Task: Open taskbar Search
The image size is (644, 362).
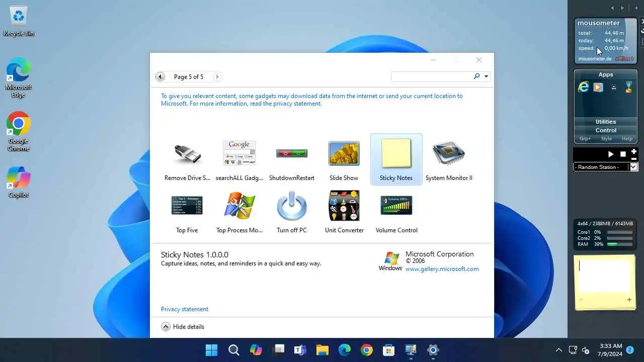Action: tap(234, 350)
